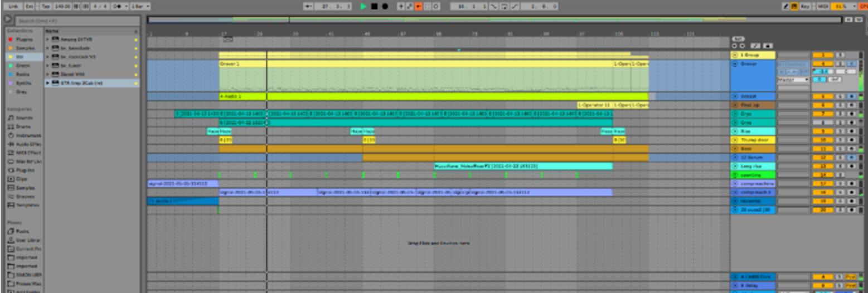Toggle the A return track activator
Viewport: 868px width, 293px height.
(822, 277)
